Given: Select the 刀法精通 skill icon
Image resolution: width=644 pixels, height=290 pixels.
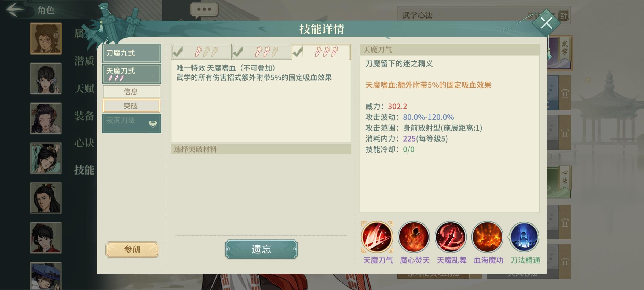Looking at the screenshot, I should point(524,237).
